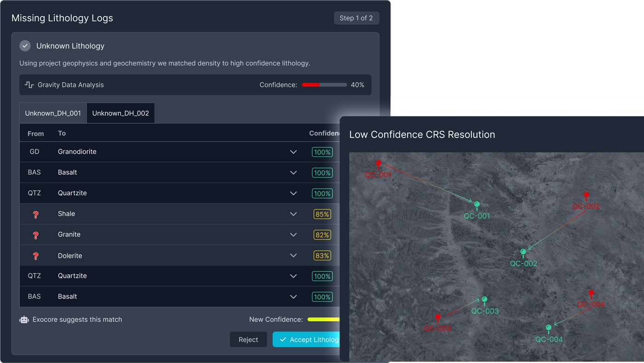Click the red question mark beside Granite
Image resolution: width=644 pixels, height=363 pixels.
(x=36, y=235)
